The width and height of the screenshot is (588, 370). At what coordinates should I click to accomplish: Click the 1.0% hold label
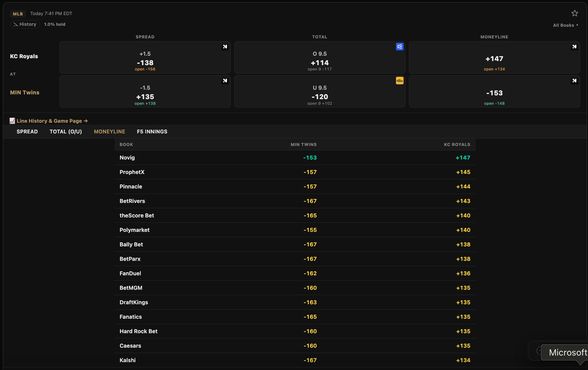pos(55,24)
